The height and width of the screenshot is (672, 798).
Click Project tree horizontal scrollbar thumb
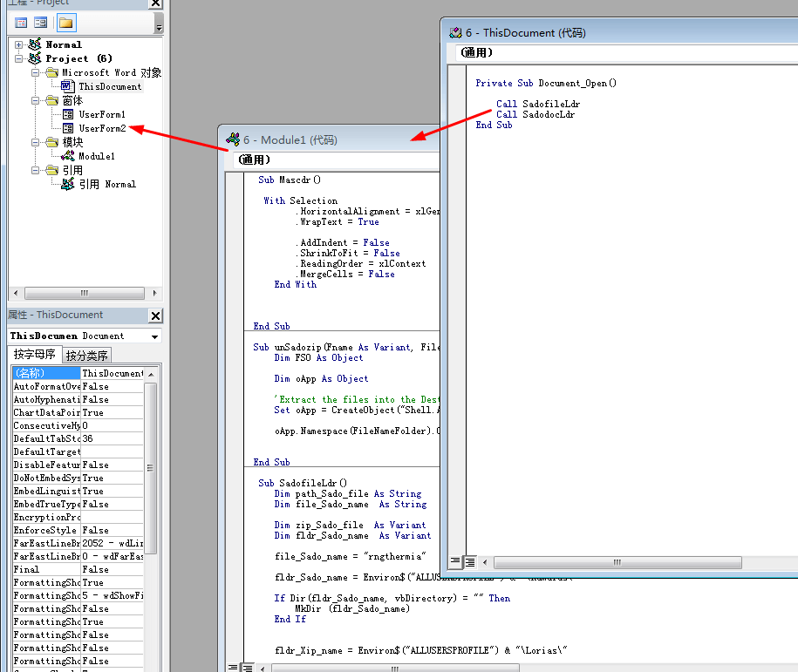(85, 293)
